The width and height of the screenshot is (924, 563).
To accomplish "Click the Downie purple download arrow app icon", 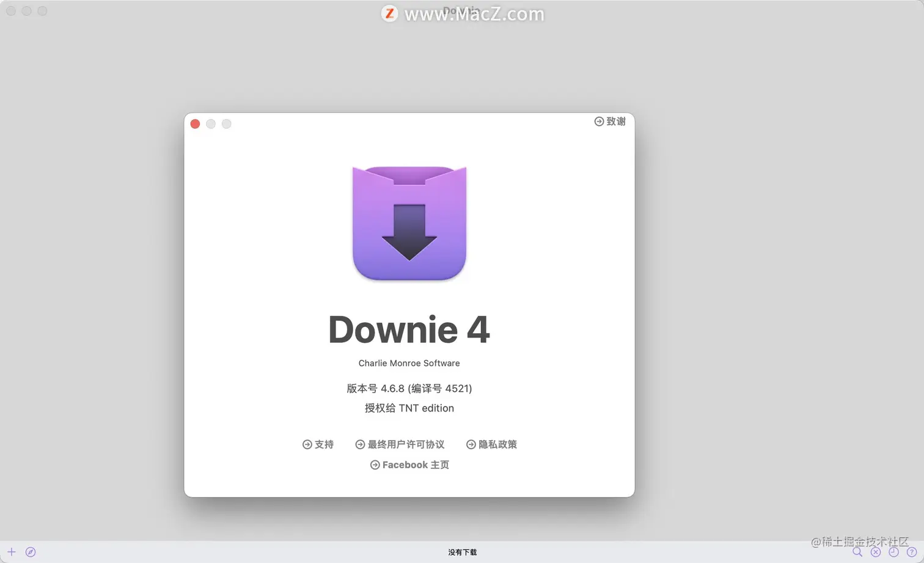I will coord(409,224).
